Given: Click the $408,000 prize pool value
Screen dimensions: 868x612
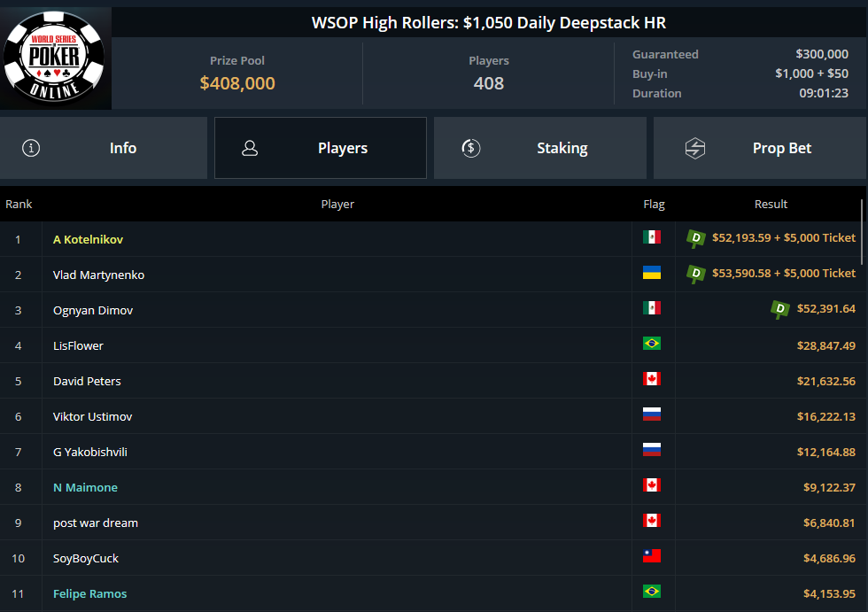Looking at the screenshot, I should (237, 83).
